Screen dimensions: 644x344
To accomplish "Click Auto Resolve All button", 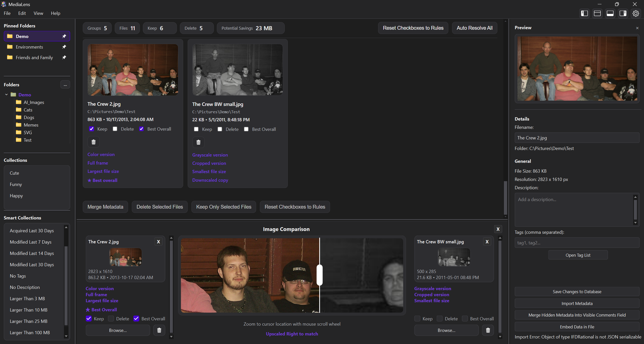I will (x=474, y=28).
